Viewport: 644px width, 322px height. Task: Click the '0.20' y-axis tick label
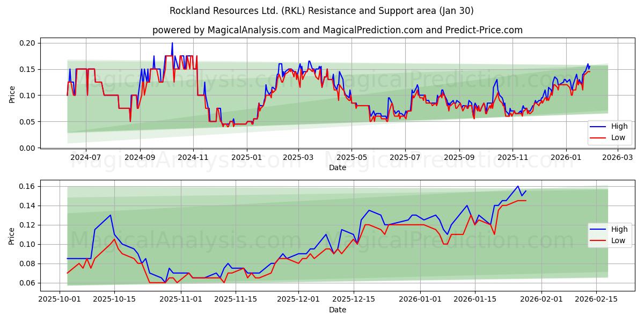coord(27,43)
